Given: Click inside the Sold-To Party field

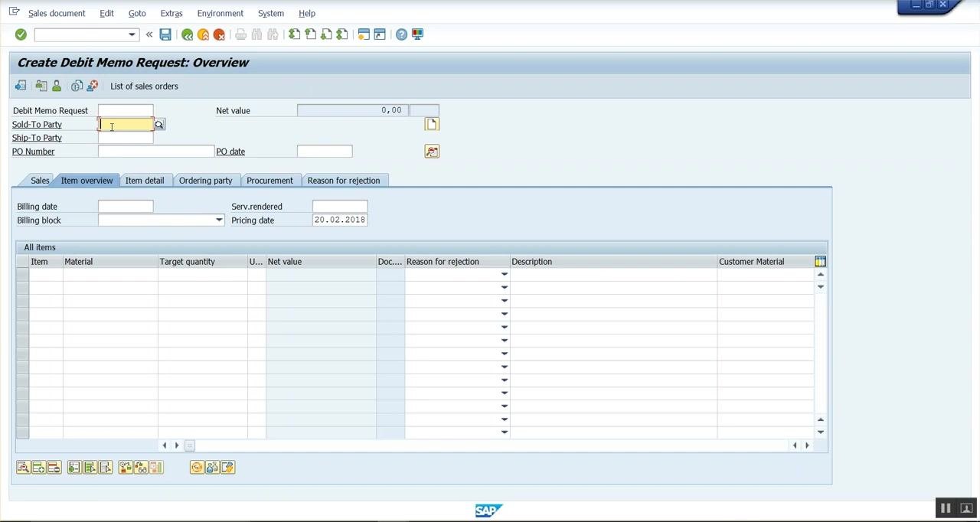Looking at the screenshot, I should pyautogui.click(x=126, y=124).
